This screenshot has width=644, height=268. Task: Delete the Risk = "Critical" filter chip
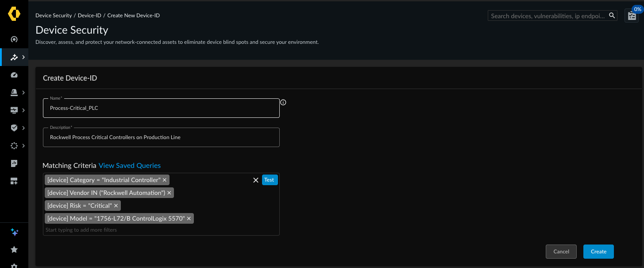pos(116,206)
